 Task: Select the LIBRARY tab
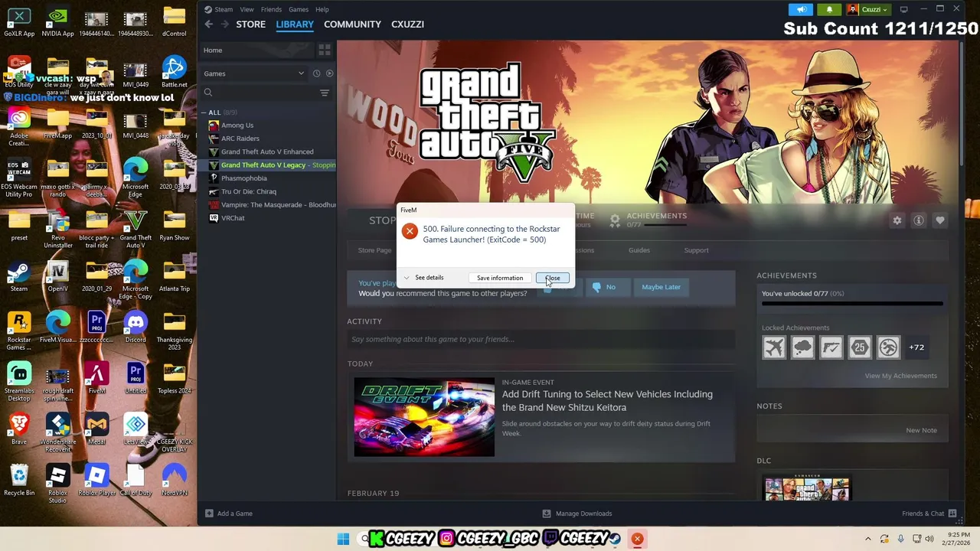tap(295, 24)
